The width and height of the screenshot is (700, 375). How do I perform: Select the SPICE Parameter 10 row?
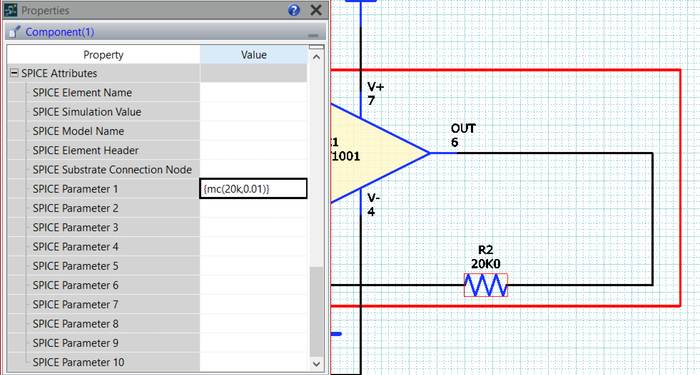[157, 362]
